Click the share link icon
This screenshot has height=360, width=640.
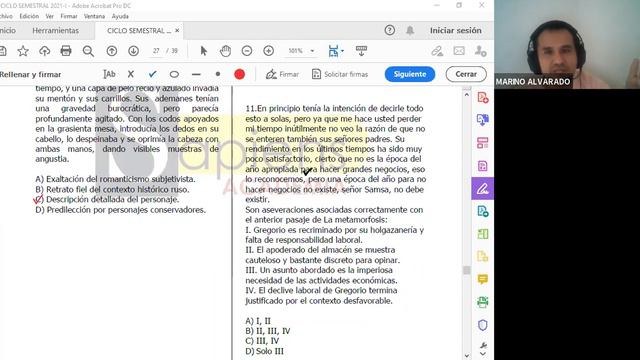437,51
